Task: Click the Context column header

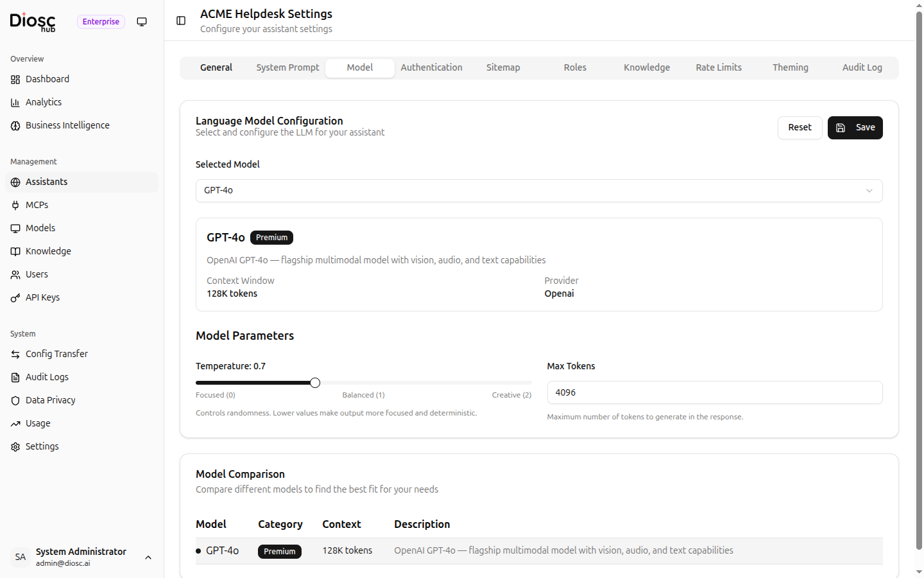Action: click(341, 525)
